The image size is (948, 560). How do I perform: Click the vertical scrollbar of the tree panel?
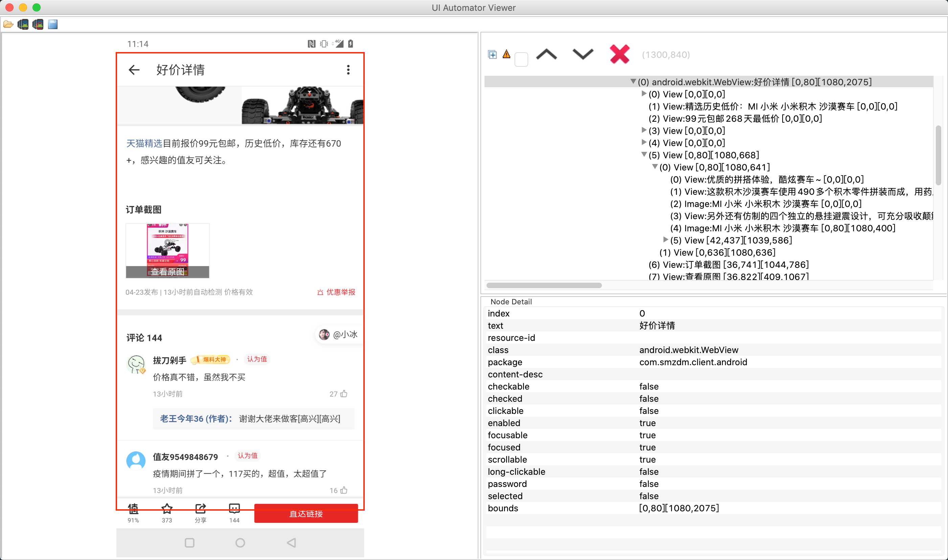pos(938,155)
